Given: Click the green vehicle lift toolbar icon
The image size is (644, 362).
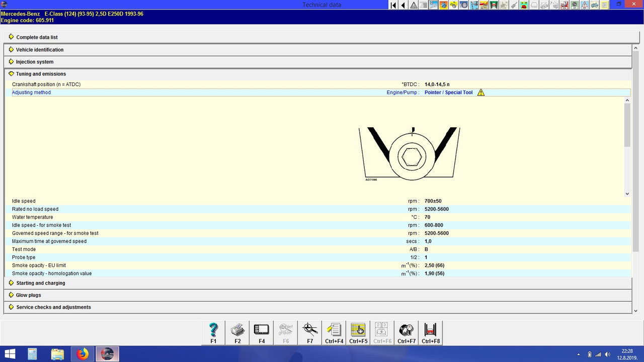Looking at the screenshot, I should (x=494, y=5).
